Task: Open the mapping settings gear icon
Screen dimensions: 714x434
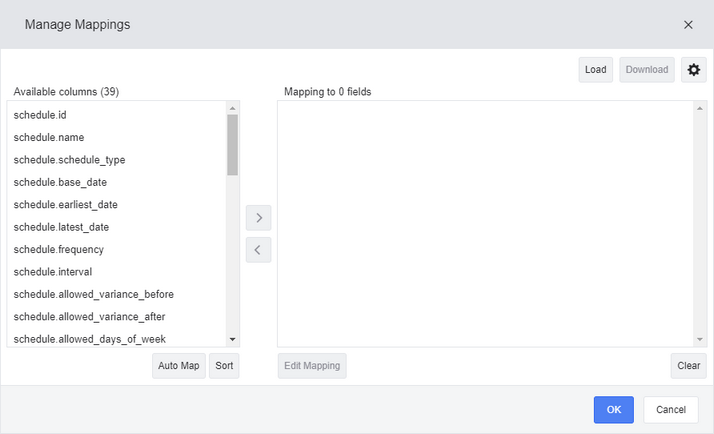Action: click(x=694, y=70)
